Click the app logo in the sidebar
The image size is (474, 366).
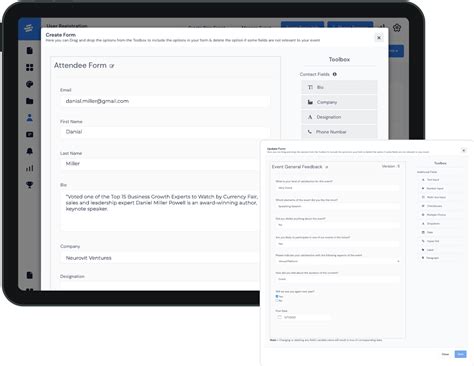[29, 28]
